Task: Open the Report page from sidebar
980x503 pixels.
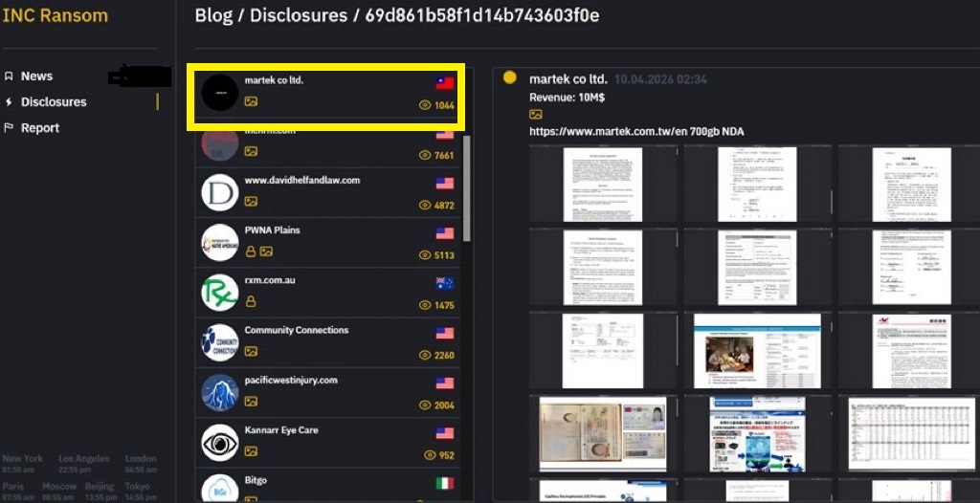Action: [40, 128]
